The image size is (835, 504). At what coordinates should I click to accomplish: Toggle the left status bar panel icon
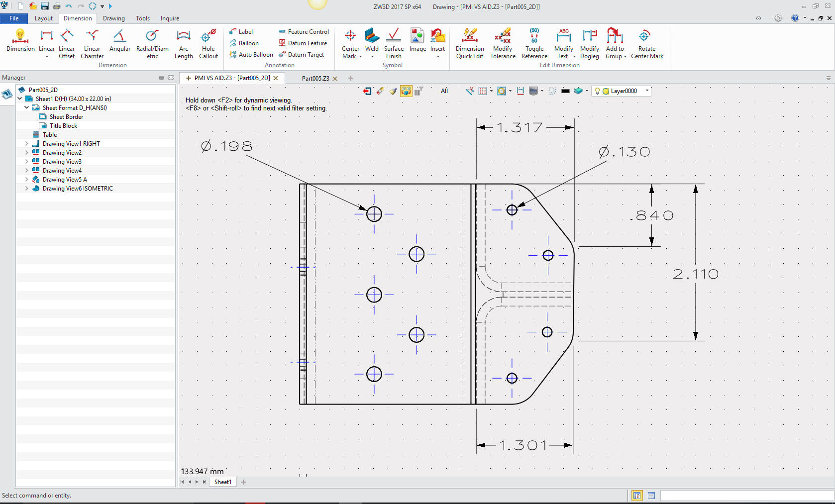[x=637, y=496]
